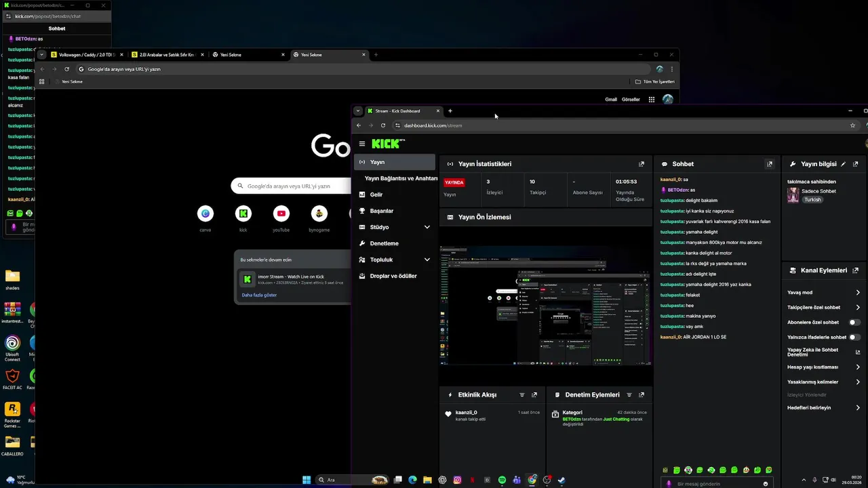Pop out the Yayın bilgisi panel
Viewport: 868px width, 488px height.
pyautogui.click(x=856, y=164)
